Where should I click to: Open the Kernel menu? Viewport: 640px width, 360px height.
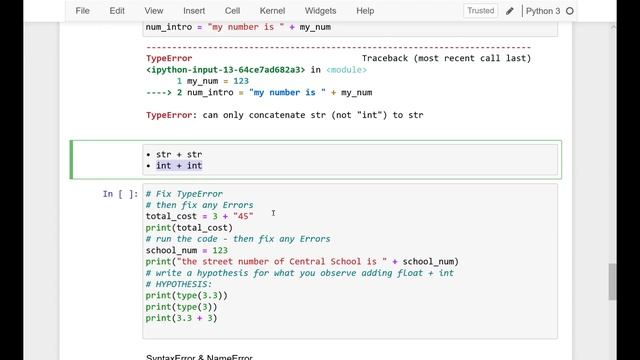[272, 11]
